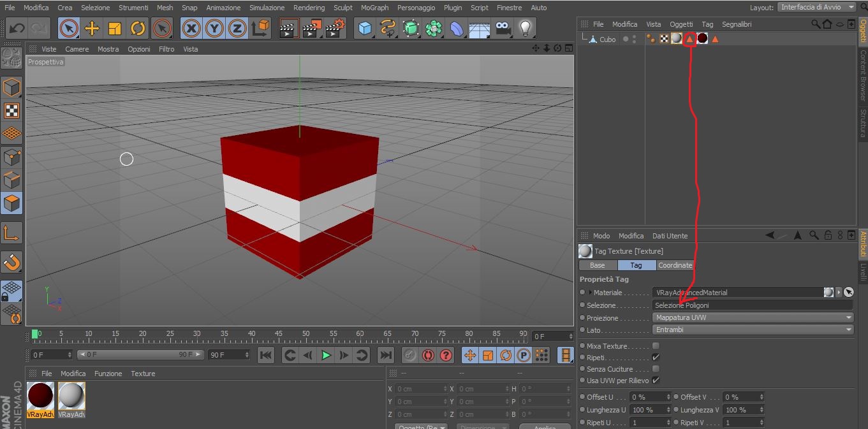The image size is (868, 429).
Task: Click the Selezione input field
Action: coord(753,305)
